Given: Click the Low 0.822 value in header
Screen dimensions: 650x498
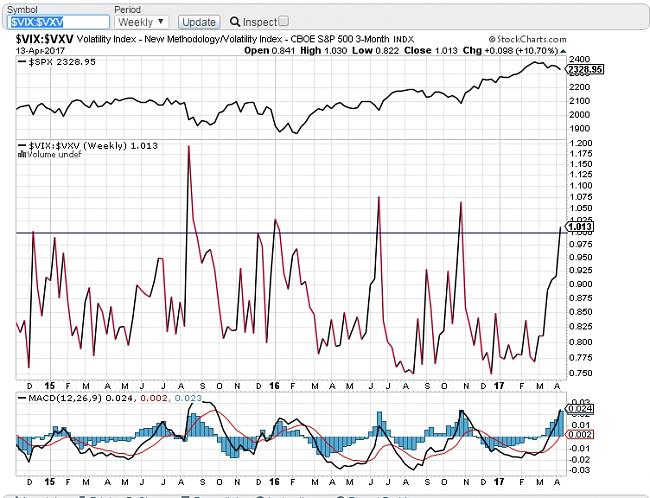Looking at the screenshot, I should (375, 51).
